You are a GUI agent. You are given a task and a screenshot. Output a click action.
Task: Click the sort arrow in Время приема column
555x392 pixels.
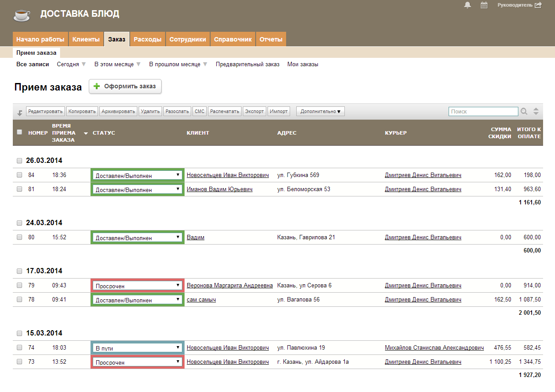[x=86, y=133]
